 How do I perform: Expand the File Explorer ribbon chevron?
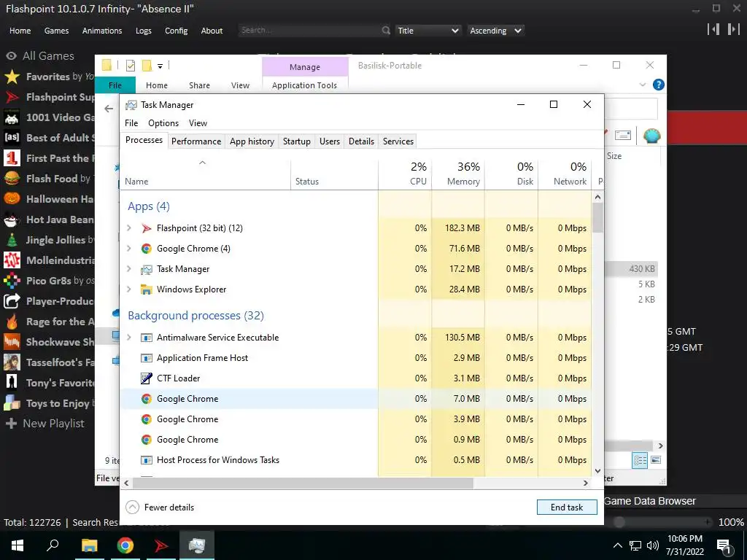click(643, 85)
